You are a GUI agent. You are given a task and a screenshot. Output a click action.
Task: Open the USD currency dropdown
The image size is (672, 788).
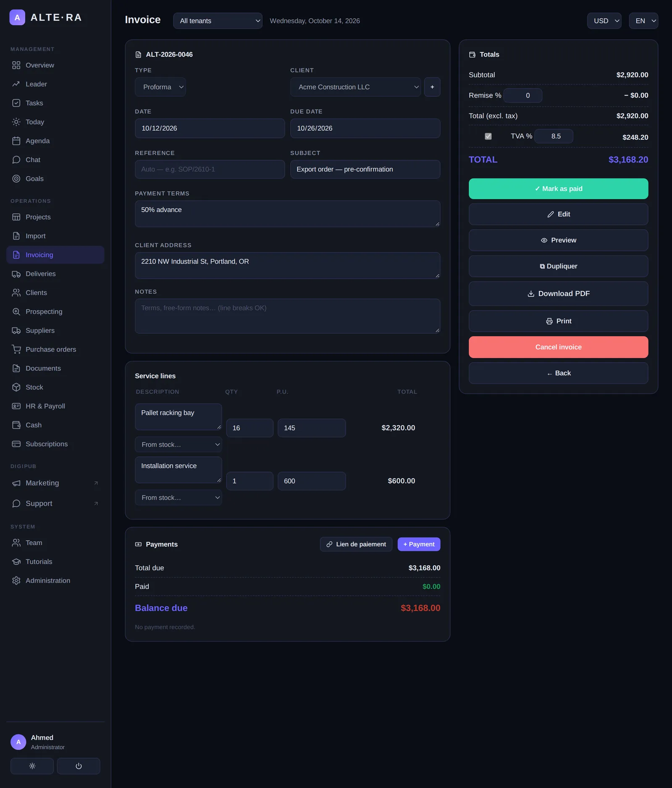tap(604, 21)
